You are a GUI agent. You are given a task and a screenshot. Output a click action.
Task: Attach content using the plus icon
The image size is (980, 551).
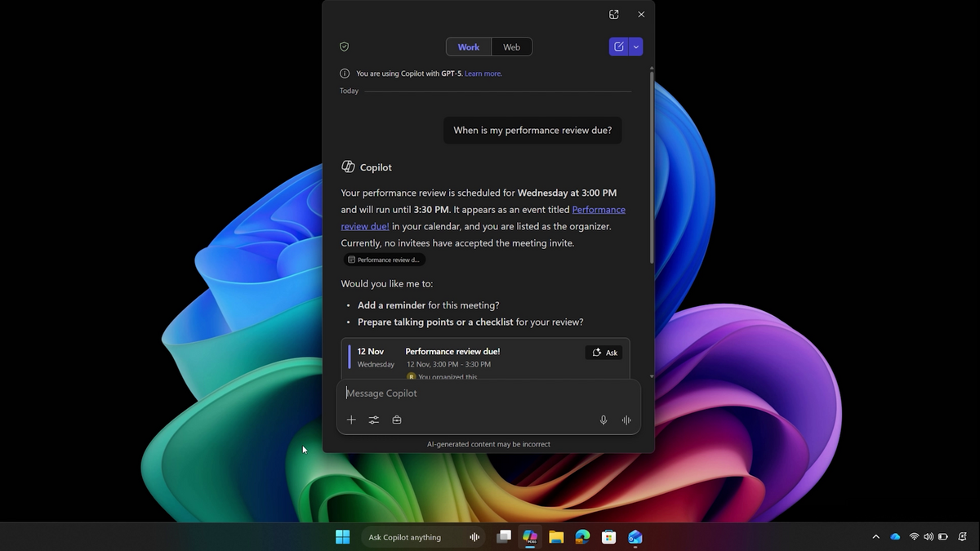[351, 420]
